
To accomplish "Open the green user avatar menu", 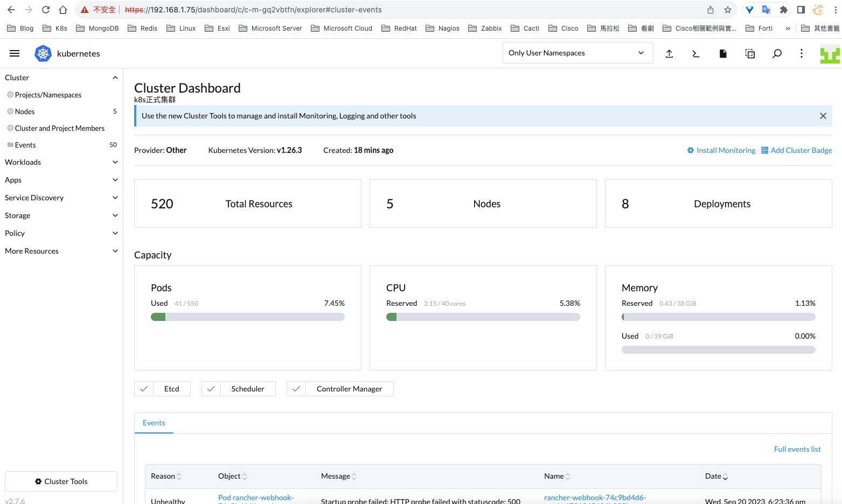I will (830, 53).
